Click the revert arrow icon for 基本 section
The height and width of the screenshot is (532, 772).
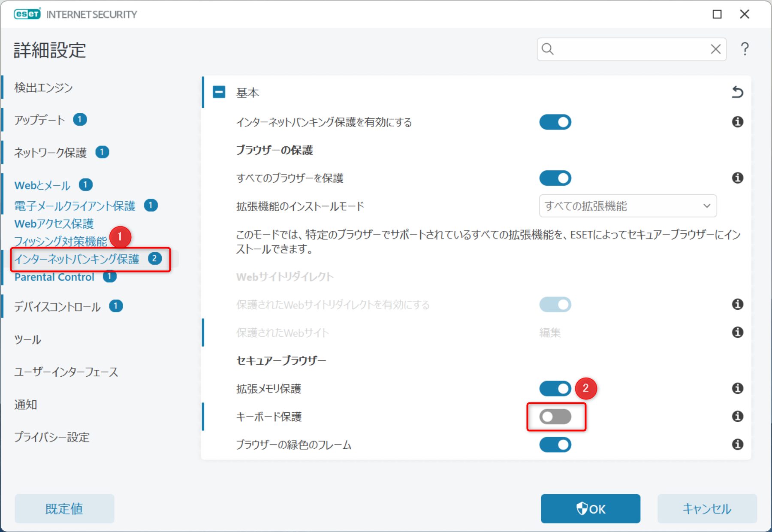pyautogui.click(x=737, y=92)
